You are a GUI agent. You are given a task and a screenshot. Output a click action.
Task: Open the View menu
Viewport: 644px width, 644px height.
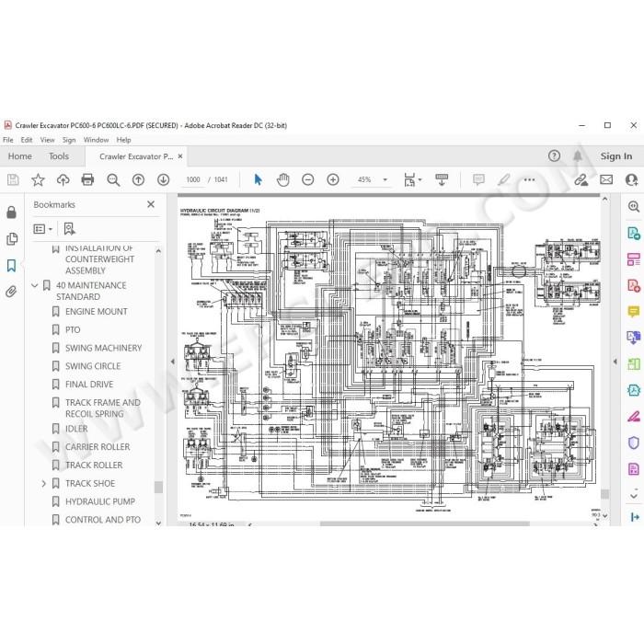click(x=47, y=140)
